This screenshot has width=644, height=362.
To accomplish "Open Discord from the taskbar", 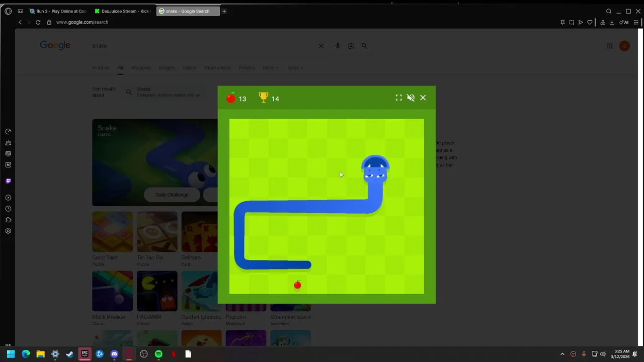I will pyautogui.click(x=114, y=354).
